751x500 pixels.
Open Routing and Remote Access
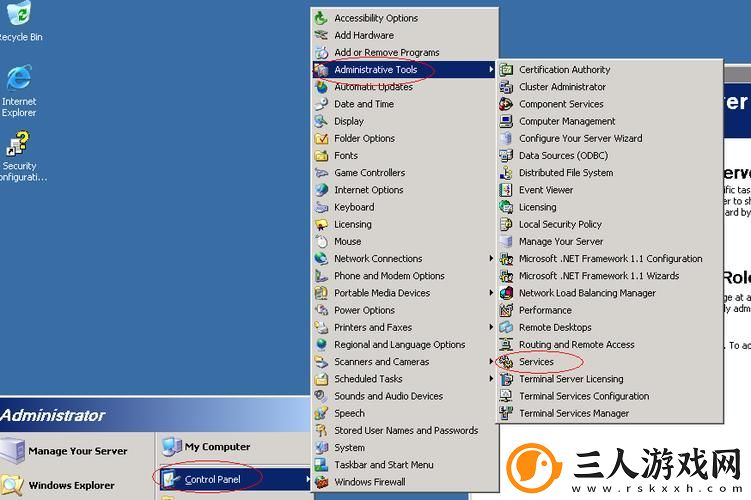(x=610, y=345)
